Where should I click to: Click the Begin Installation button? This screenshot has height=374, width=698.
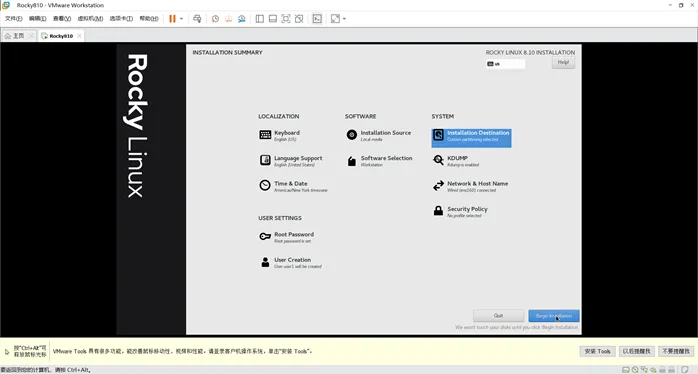[x=554, y=316]
